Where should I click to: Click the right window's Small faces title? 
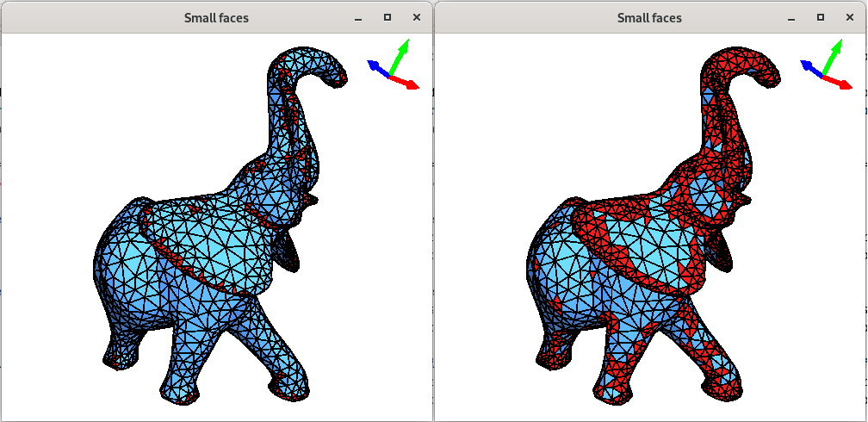point(649,17)
